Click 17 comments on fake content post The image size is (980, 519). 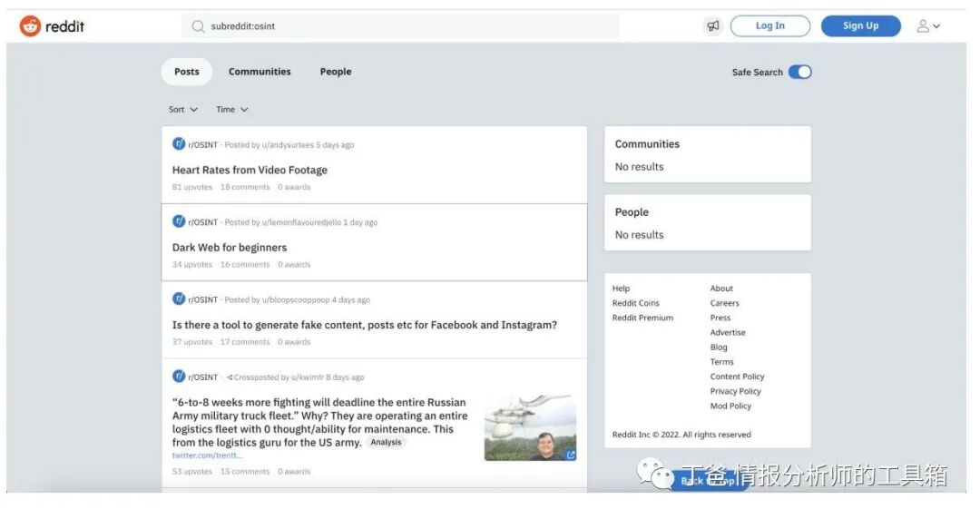pos(245,342)
